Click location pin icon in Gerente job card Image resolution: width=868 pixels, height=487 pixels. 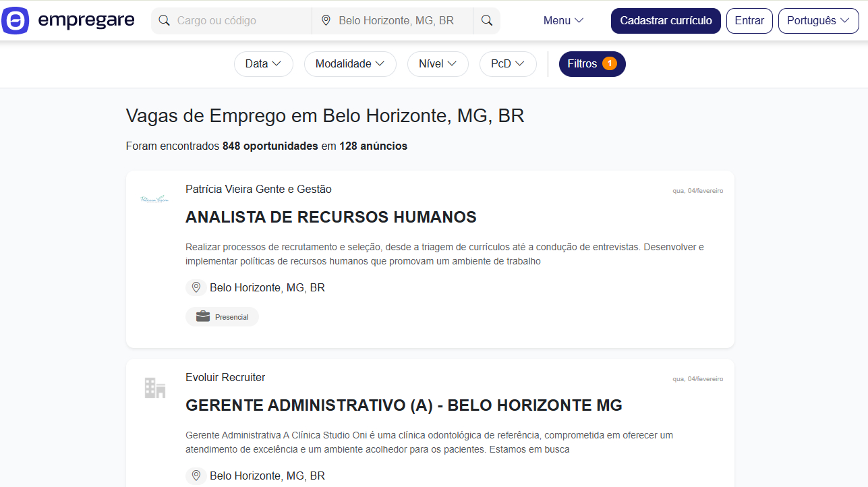[196, 476]
